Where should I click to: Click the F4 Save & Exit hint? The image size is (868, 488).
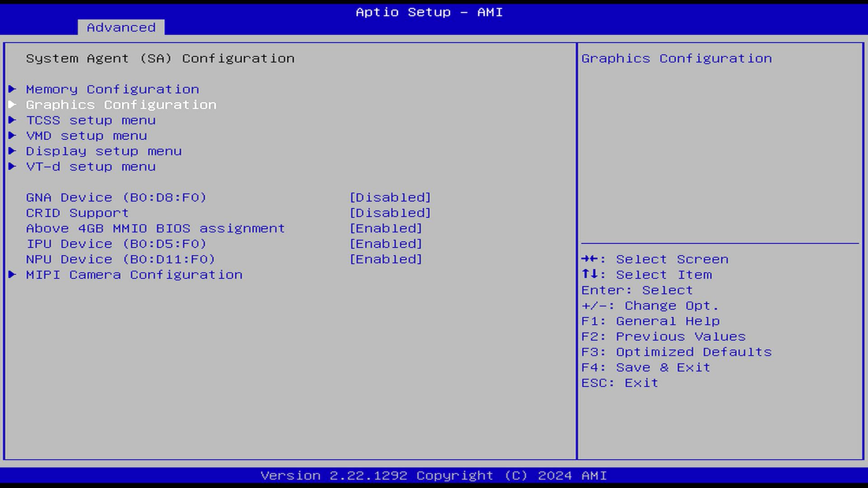645,367
